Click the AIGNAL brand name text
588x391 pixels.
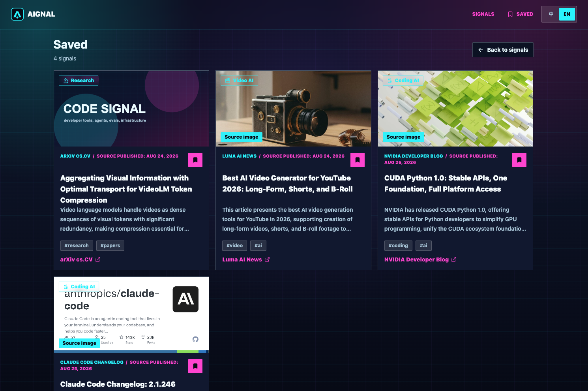41,14
